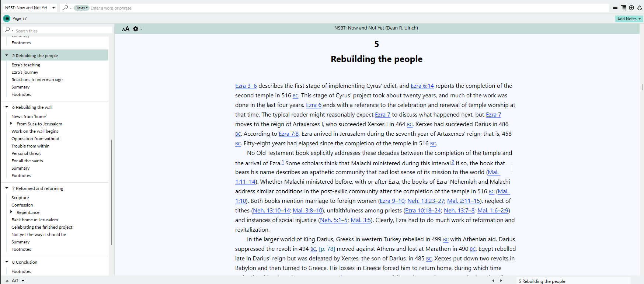Go to previous section with left arrow
The image size is (644, 284).
493,281
